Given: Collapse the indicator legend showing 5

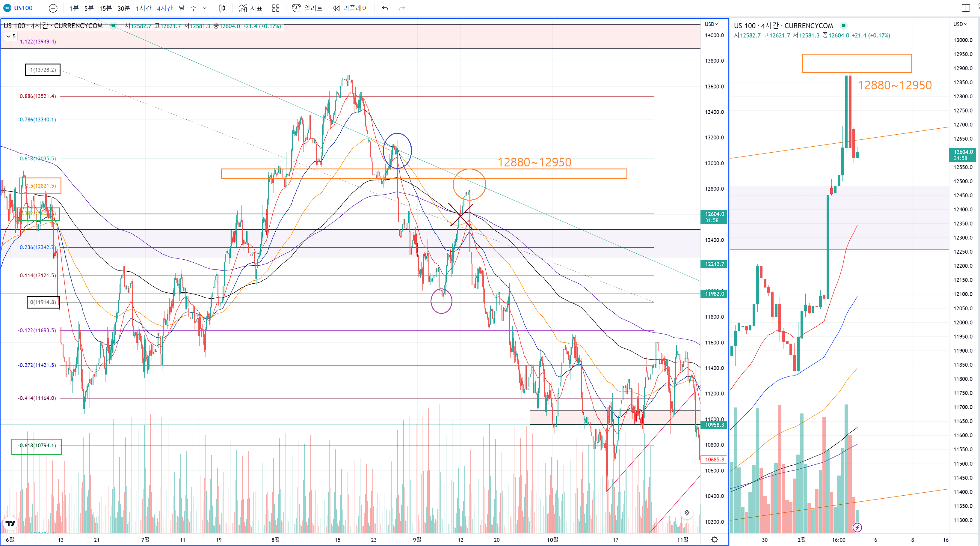Looking at the screenshot, I should click(11, 36).
